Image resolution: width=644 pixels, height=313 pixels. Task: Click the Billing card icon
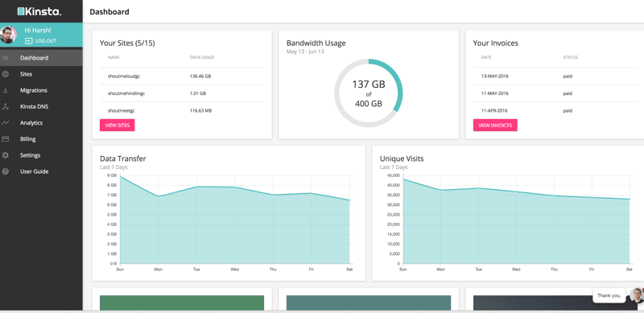coord(6,139)
